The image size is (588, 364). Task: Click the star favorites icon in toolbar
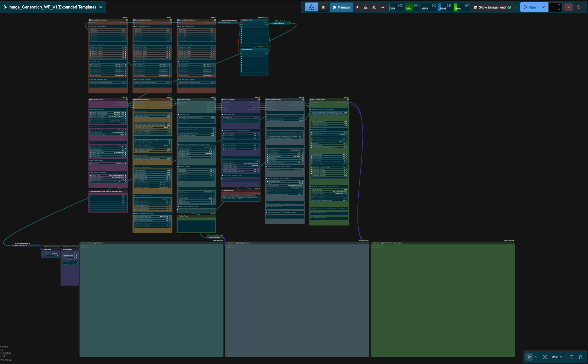pos(357,7)
